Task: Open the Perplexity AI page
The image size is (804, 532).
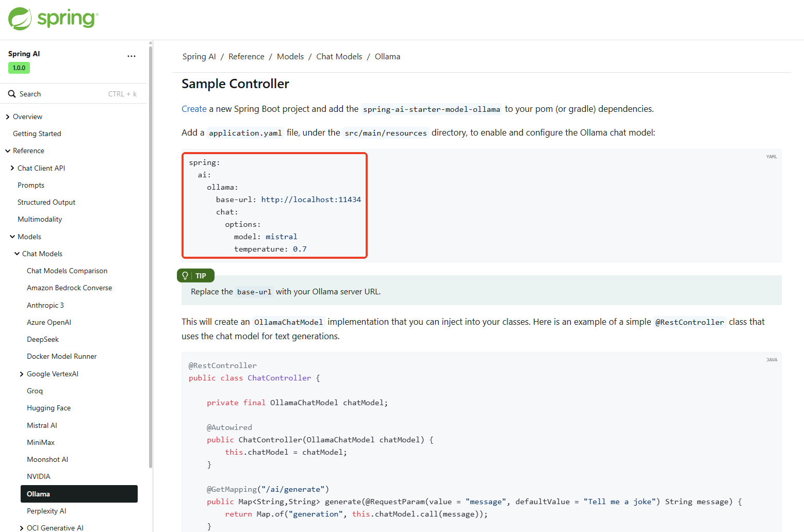Action: 46,511
